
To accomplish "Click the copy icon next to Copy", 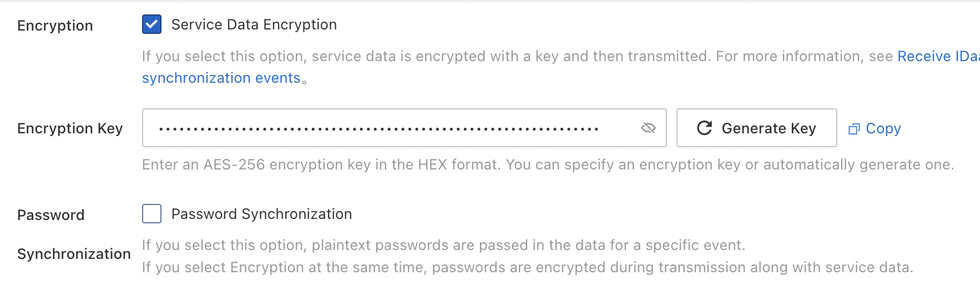I will point(854,129).
